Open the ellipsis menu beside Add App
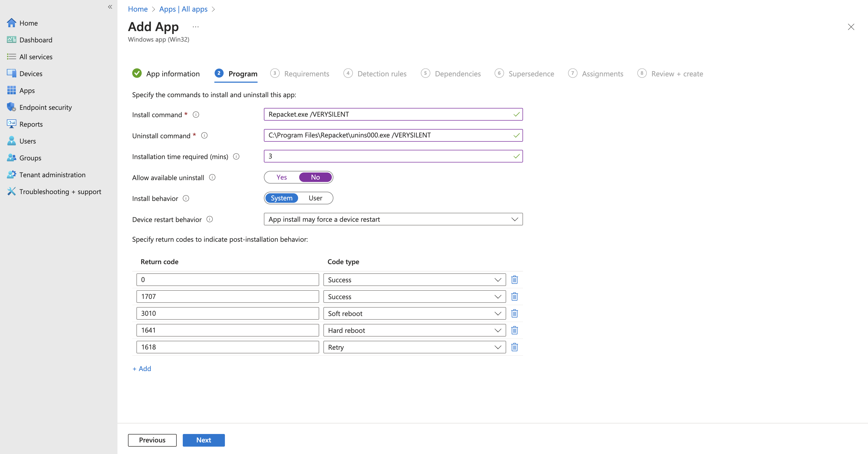The width and height of the screenshot is (868, 454). click(x=195, y=27)
